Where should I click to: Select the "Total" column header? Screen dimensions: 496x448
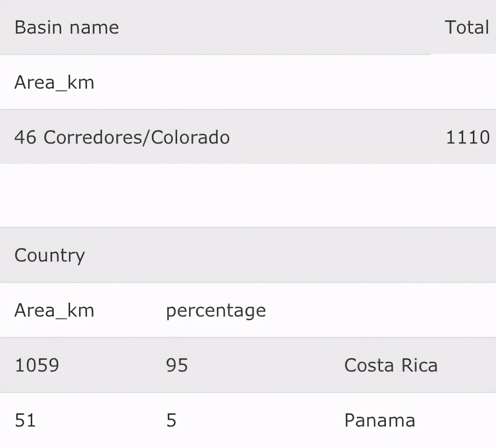tap(466, 28)
